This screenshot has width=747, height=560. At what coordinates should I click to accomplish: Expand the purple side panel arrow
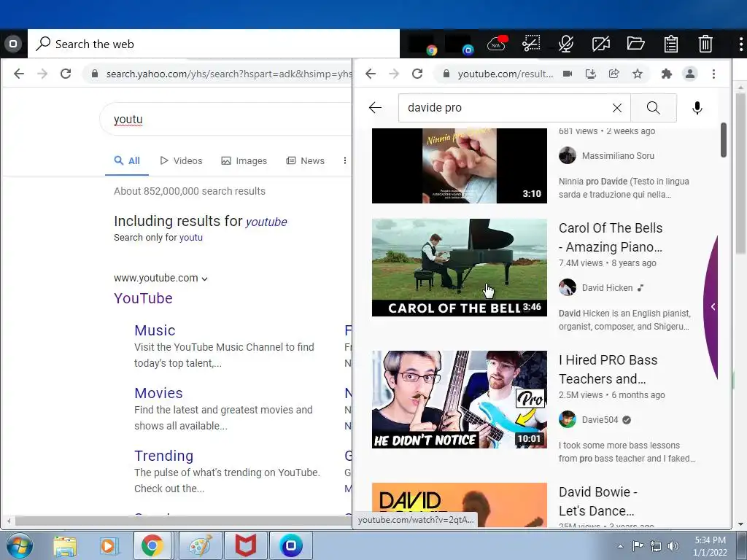click(713, 307)
